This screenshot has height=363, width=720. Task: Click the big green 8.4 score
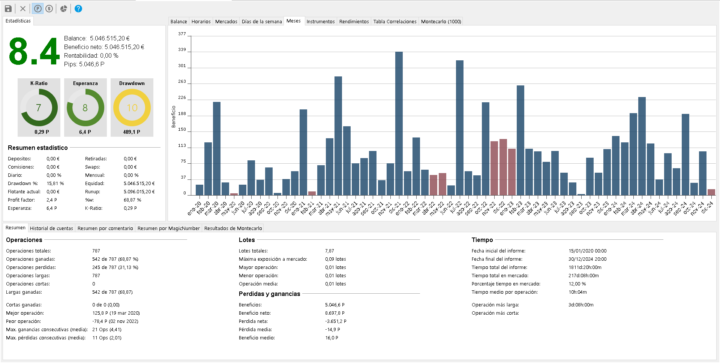click(x=34, y=51)
